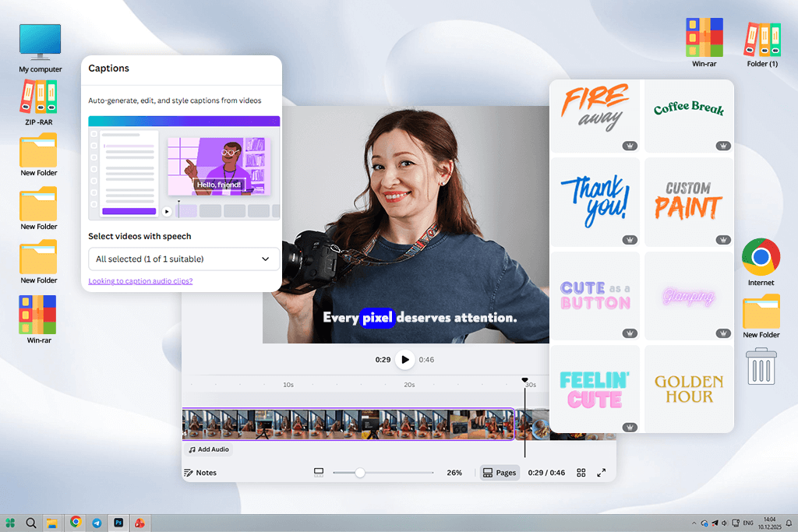The width and height of the screenshot is (798, 532).
Task: Open Telegram from the taskbar
Action: (97, 523)
